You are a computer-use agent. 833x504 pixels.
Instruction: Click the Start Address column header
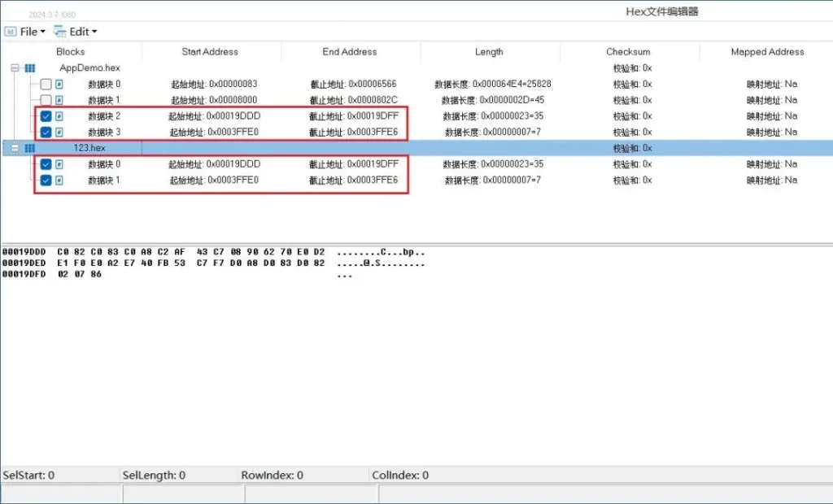click(210, 52)
